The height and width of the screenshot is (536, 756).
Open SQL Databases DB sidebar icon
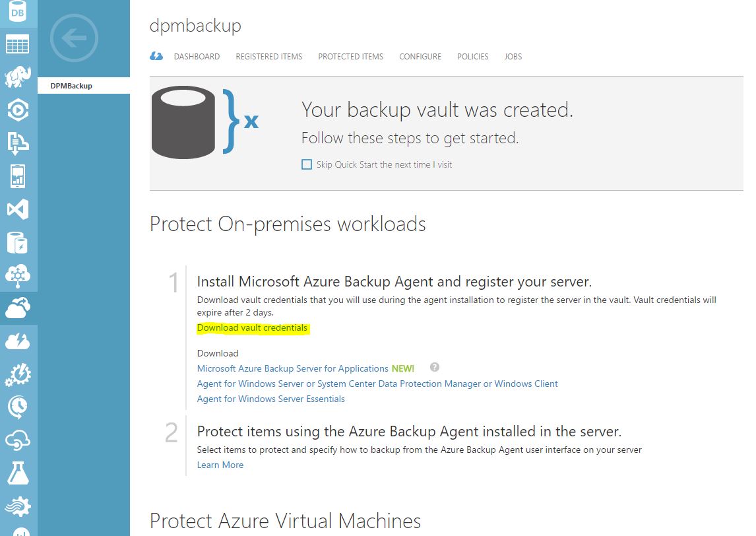point(18,11)
